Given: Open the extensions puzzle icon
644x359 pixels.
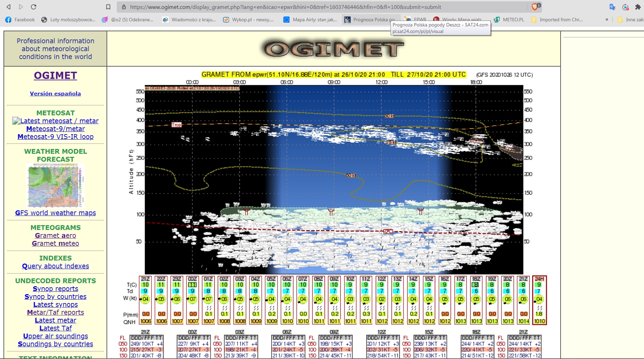Looking at the screenshot, I should tap(638, 7).
